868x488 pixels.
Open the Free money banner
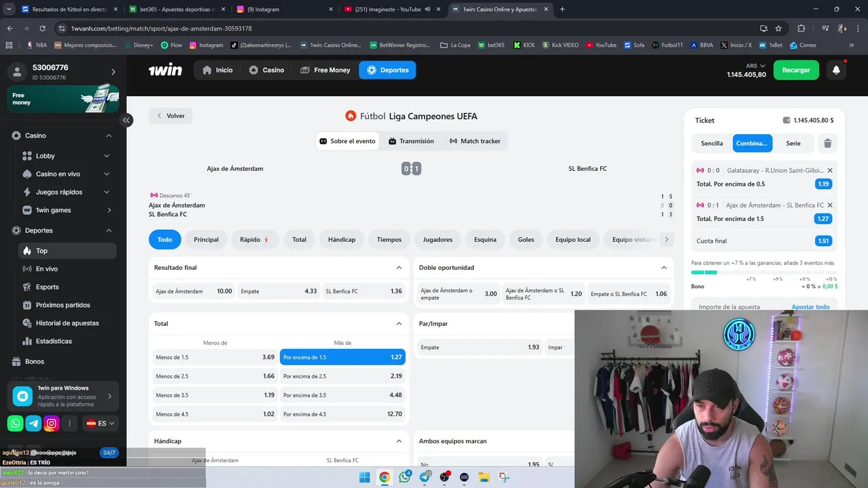[x=63, y=99]
